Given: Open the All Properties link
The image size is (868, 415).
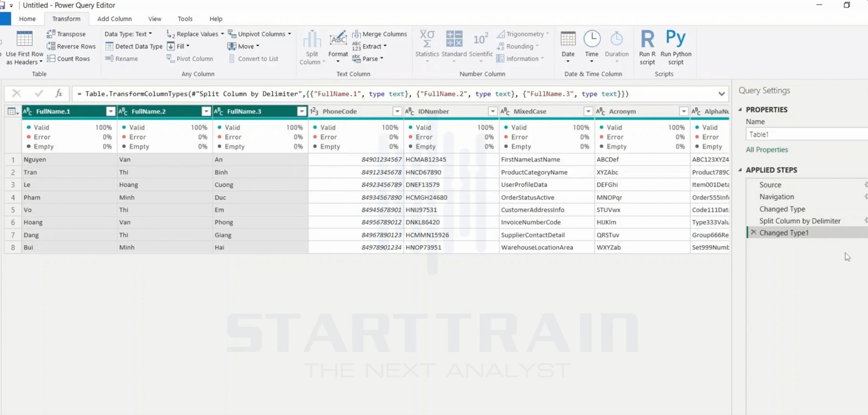Looking at the screenshot, I should click(x=767, y=149).
